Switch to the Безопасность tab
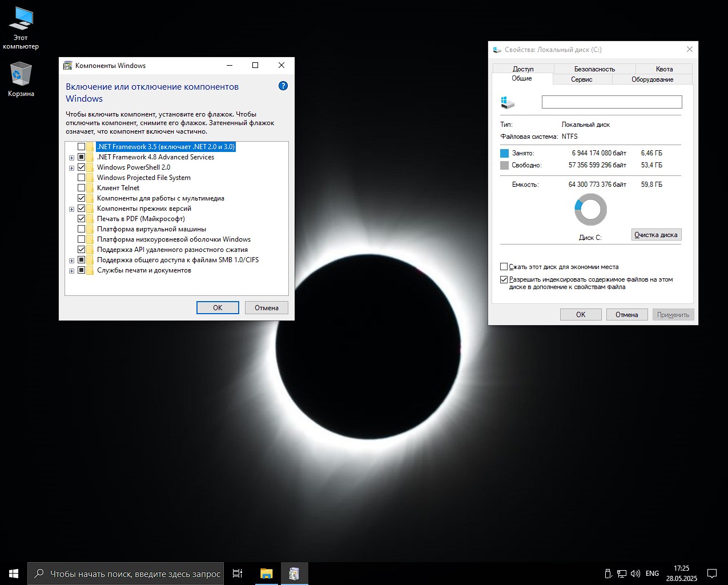This screenshot has width=728, height=585. click(594, 69)
